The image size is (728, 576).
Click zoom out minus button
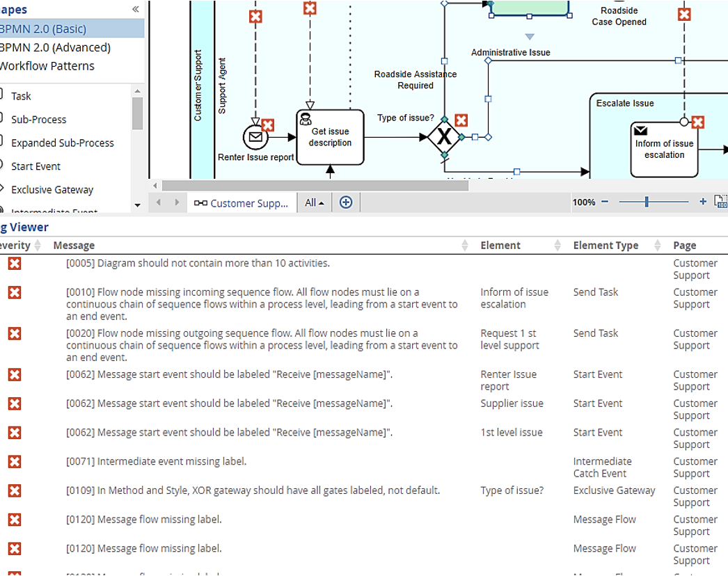[605, 202]
